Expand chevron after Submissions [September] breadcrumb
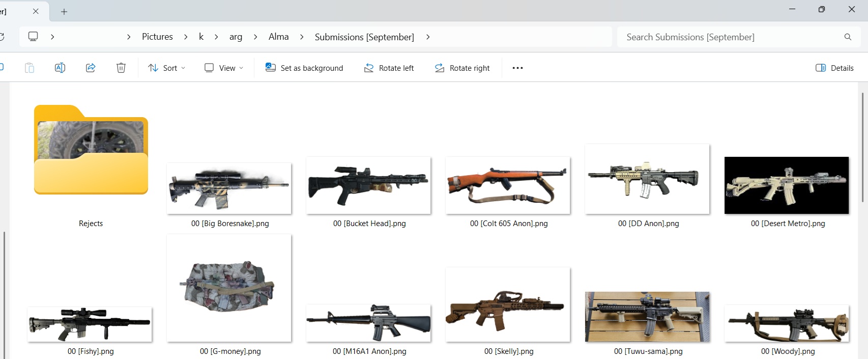This screenshot has width=868, height=359. 428,37
